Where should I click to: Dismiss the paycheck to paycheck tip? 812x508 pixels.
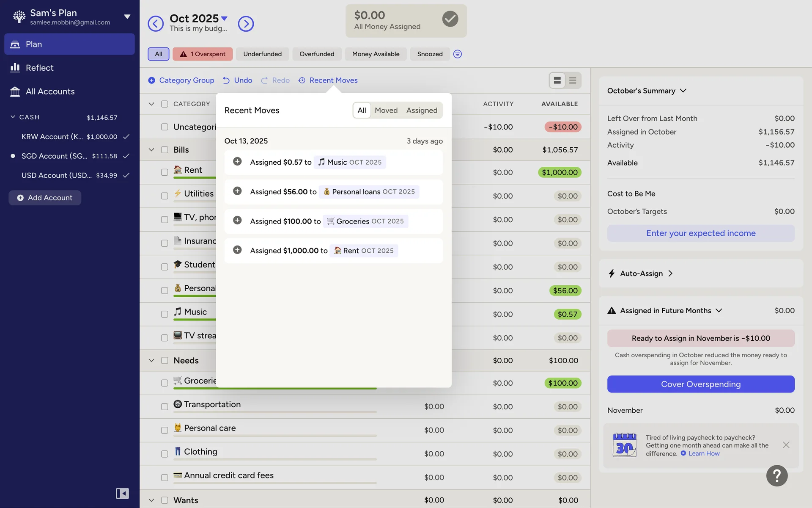point(786,445)
